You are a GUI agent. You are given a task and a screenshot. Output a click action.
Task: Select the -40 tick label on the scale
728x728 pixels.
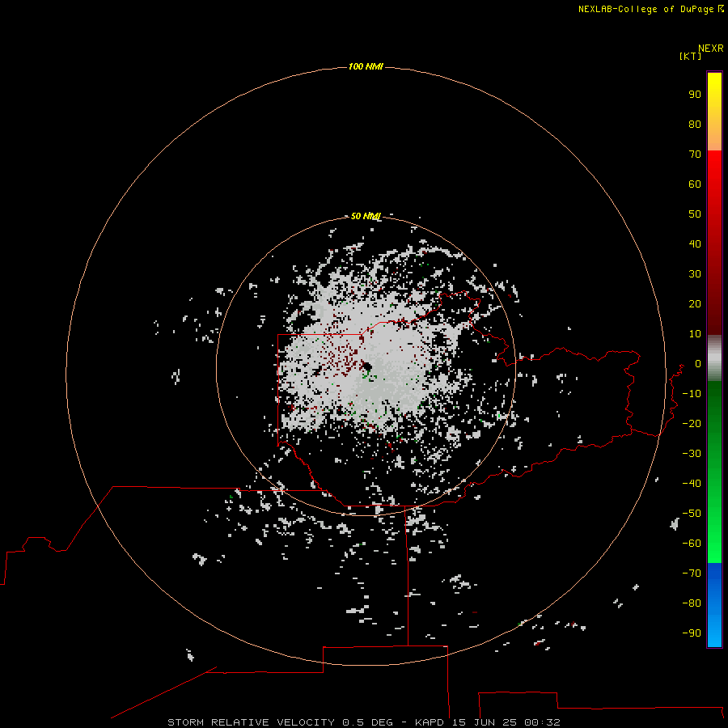click(x=692, y=484)
